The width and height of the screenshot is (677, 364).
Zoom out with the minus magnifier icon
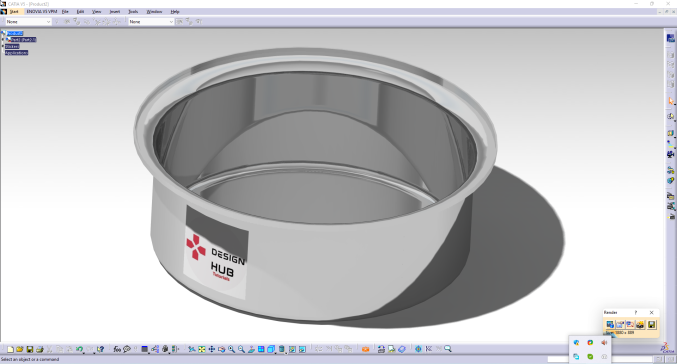(x=241, y=349)
